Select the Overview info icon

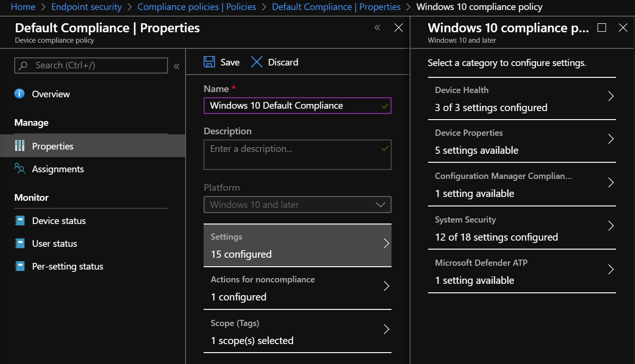coord(19,93)
